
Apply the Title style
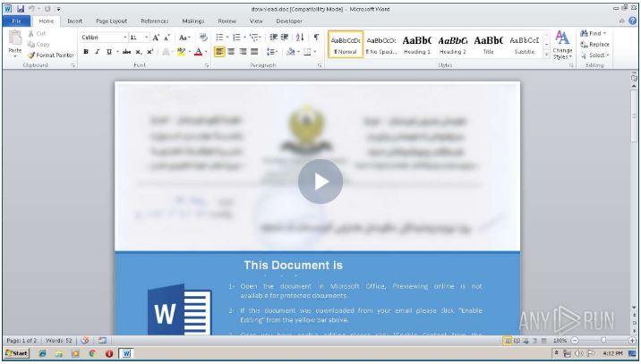coord(488,45)
